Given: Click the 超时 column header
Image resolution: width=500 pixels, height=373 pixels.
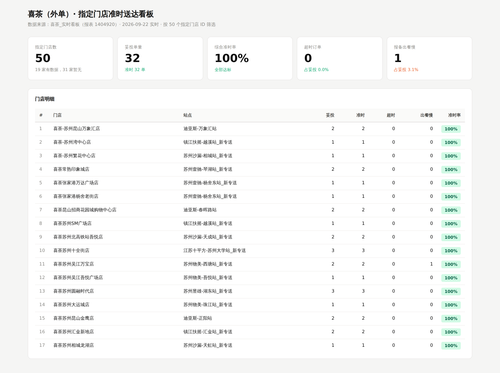Looking at the screenshot, I should 391,115.
